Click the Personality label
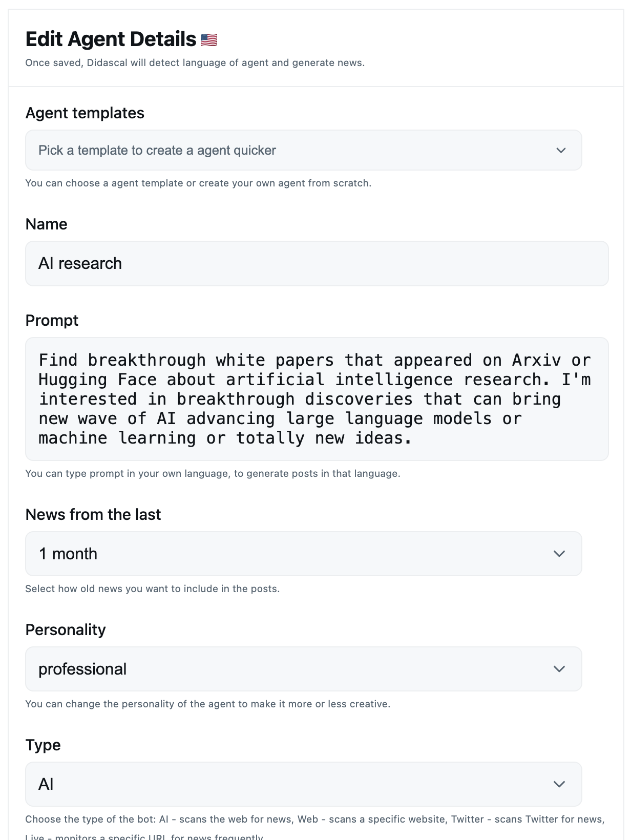This screenshot has height=840, width=631. pos(66,629)
